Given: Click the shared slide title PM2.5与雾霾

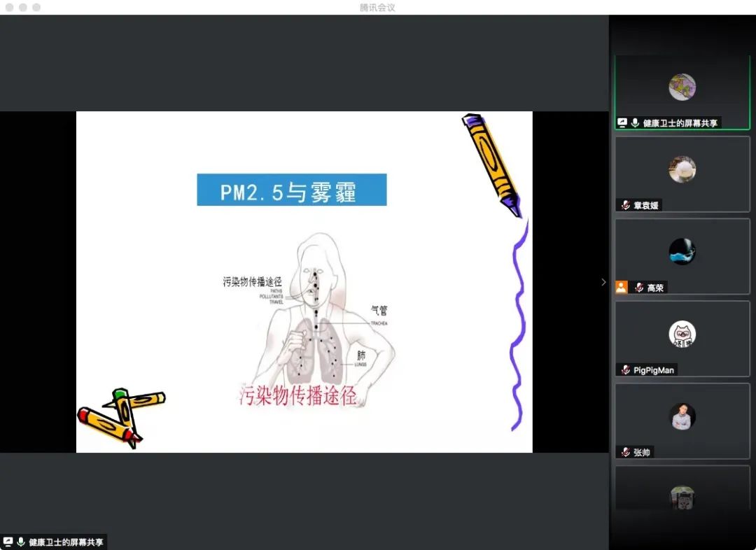Looking at the screenshot, I should pyautogui.click(x=291, y=190).
